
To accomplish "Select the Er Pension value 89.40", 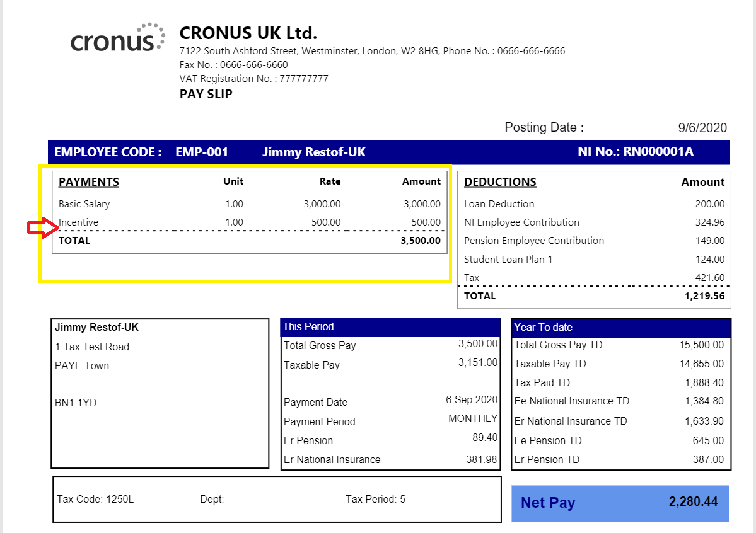I will (x=484, y=438).
